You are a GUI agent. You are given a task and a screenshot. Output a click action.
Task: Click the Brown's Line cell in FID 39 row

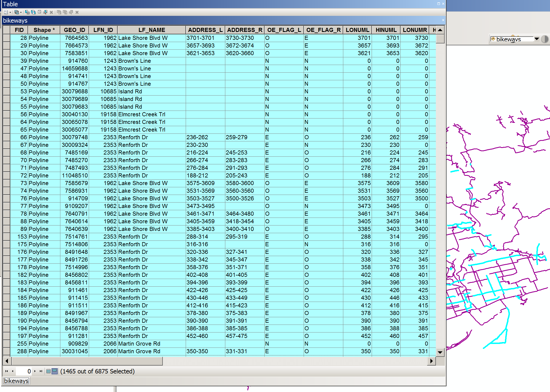[x=152, y=61]
